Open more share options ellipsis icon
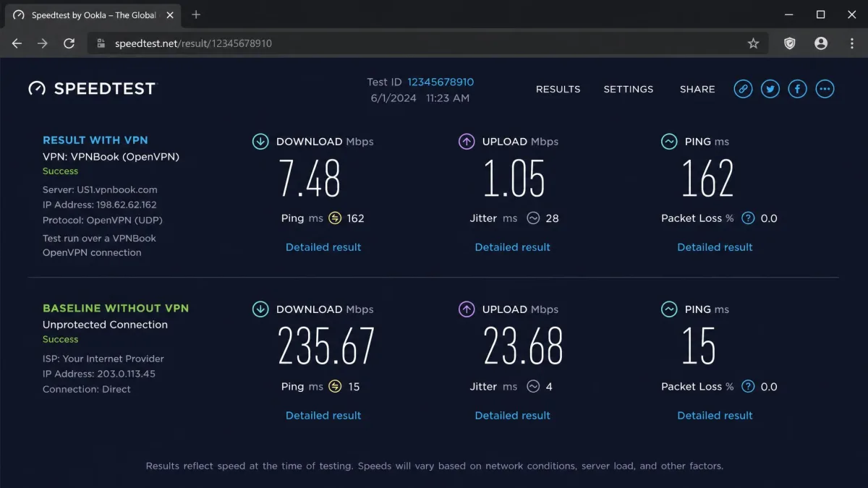 825,89
